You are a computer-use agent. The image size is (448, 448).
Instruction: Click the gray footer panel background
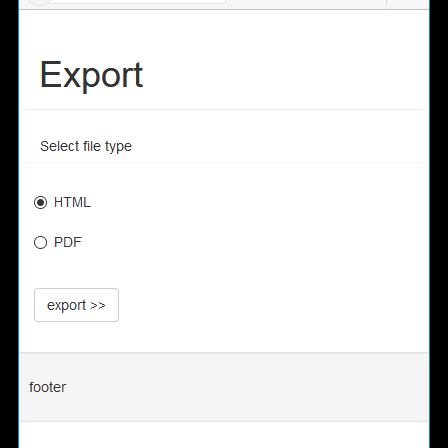(x=224, y=387)
